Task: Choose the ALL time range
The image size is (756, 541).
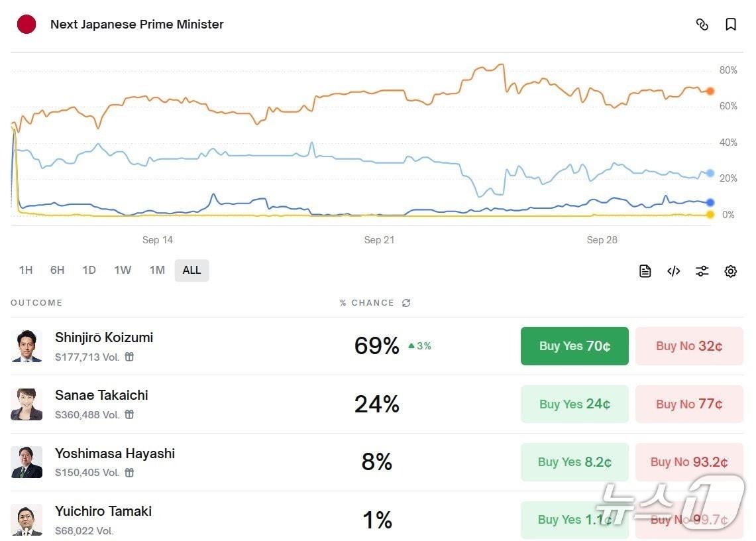Action: [x=191, y=270]
